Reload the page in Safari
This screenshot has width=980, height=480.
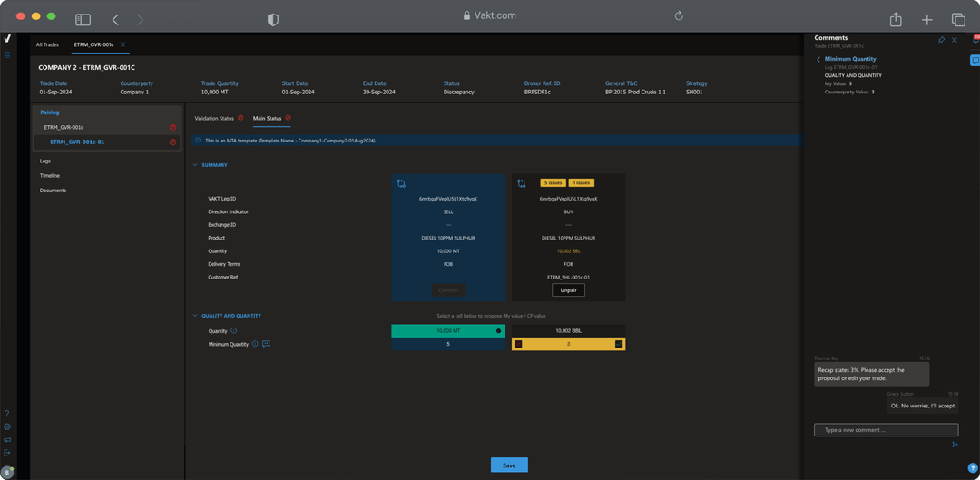tap(678, 15)
